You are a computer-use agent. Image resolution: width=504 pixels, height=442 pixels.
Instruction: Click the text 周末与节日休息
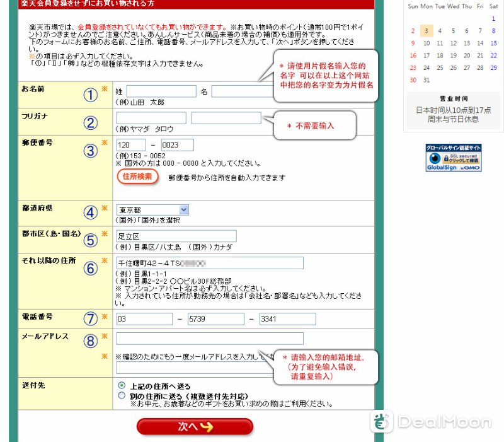tap(453, 119)
